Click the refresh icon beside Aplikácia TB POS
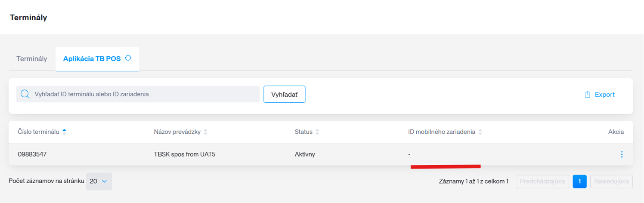Viewport: 644px width, 203px height. point(128,58)
